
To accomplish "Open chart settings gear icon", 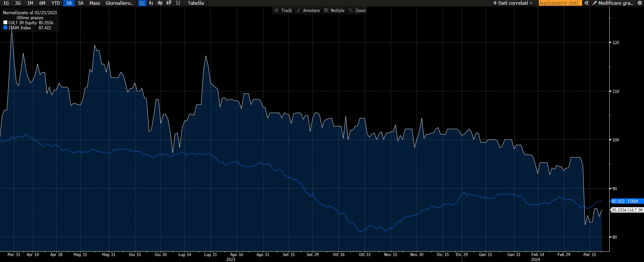I will (639, 3).
